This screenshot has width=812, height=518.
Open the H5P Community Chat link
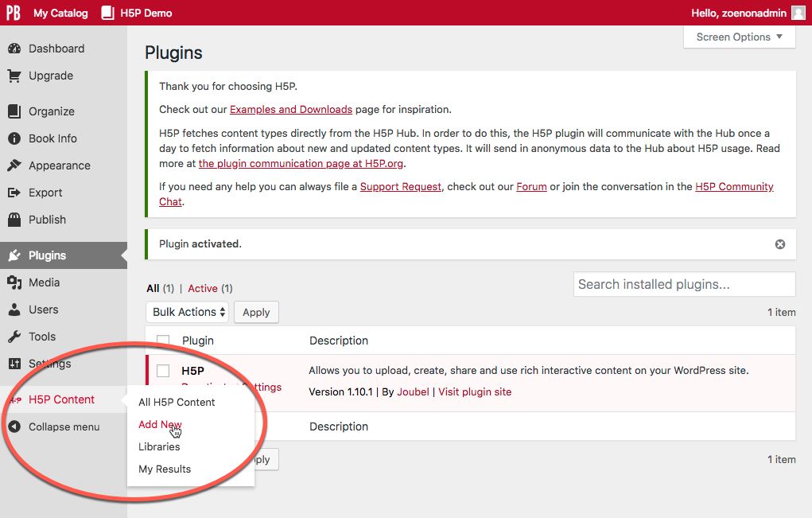[x=734, y=186]
